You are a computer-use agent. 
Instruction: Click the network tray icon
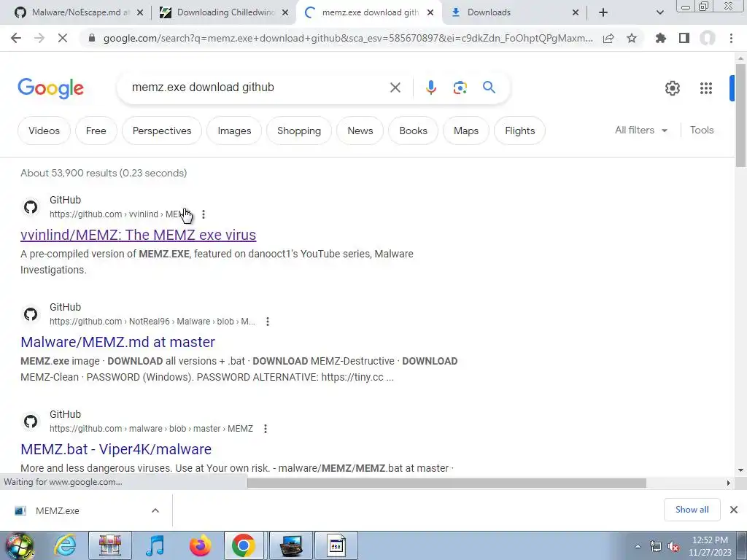(x=656, y=546)
